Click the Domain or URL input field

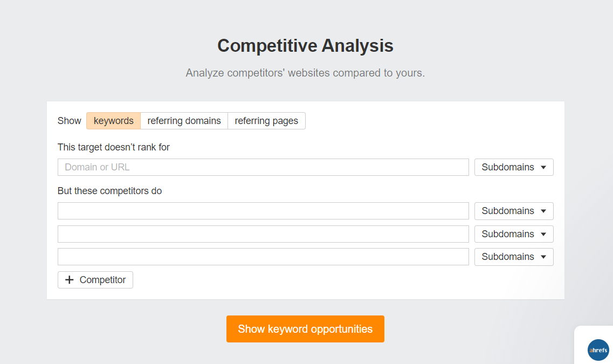pyautogui.click(x=263, y=167)
